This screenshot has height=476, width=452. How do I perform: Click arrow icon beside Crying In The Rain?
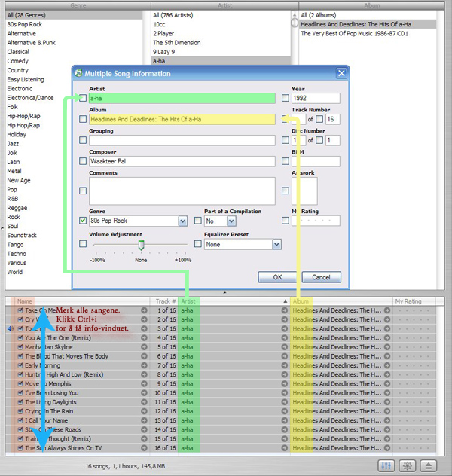pos(144,411)
